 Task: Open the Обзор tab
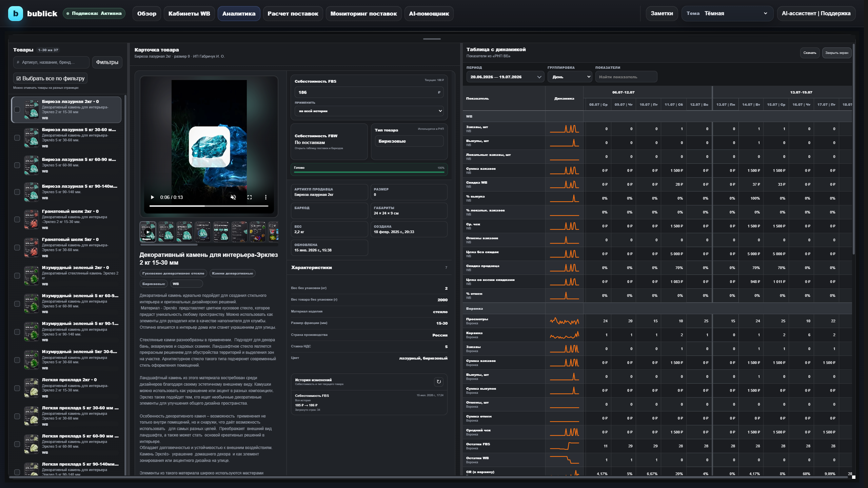pyautogui.click(x=147, y=14)
